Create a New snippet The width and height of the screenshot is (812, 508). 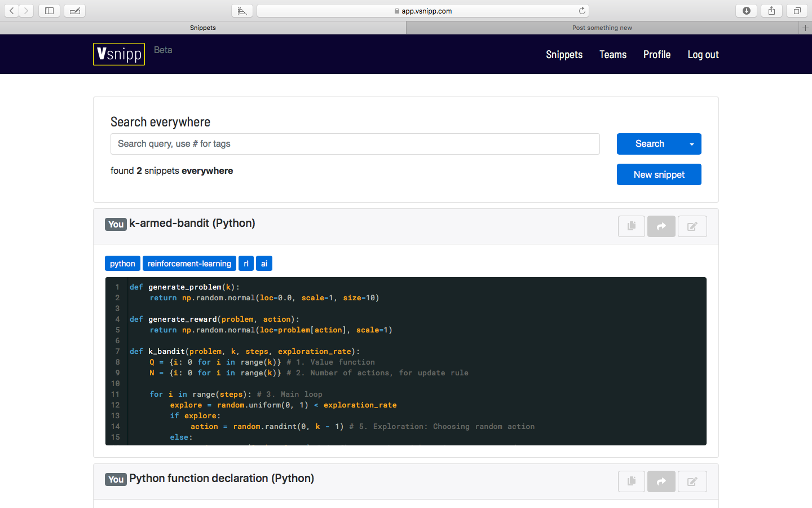pyautogui.click(x=659, y=174)
